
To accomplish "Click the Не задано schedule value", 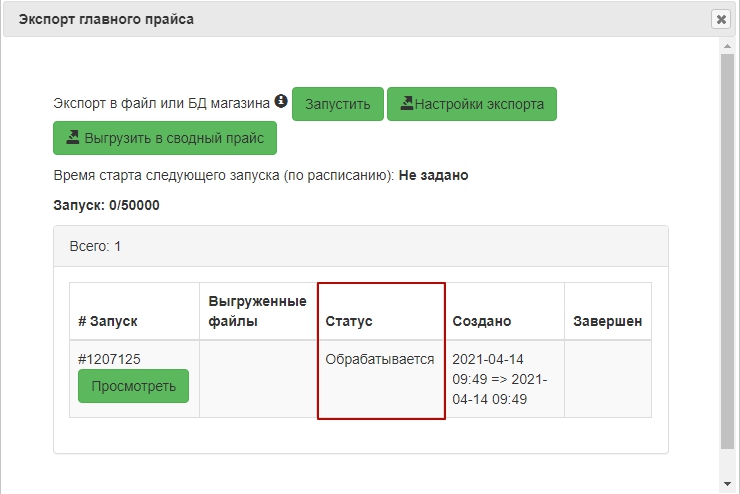I will click(433, 175).
